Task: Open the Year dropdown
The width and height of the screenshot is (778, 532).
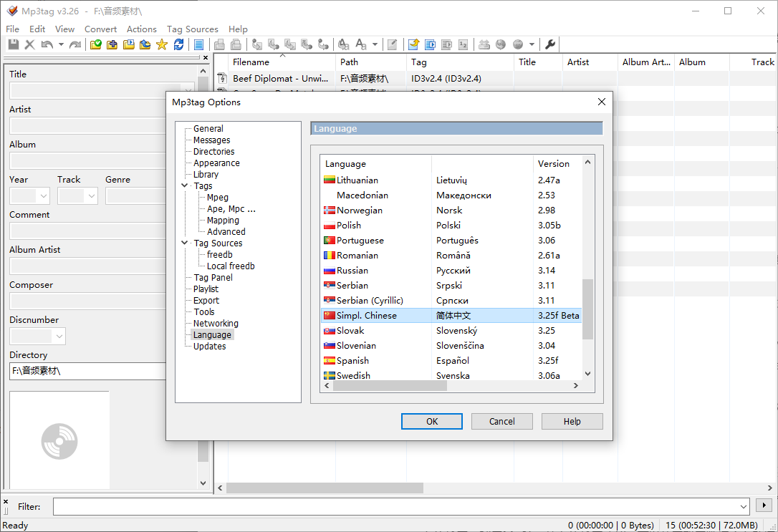Action: click(x=43, y=195)
